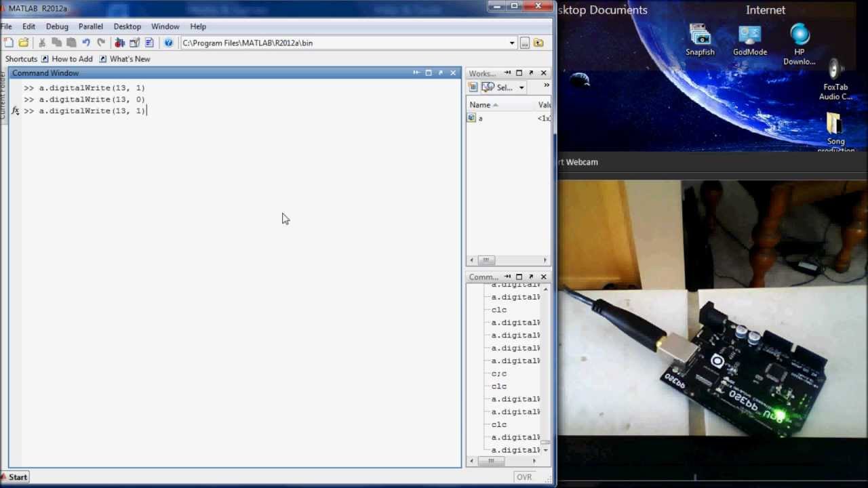Open the Window menu
This screenshot has width=868, height=488.
tap(165, 26)
